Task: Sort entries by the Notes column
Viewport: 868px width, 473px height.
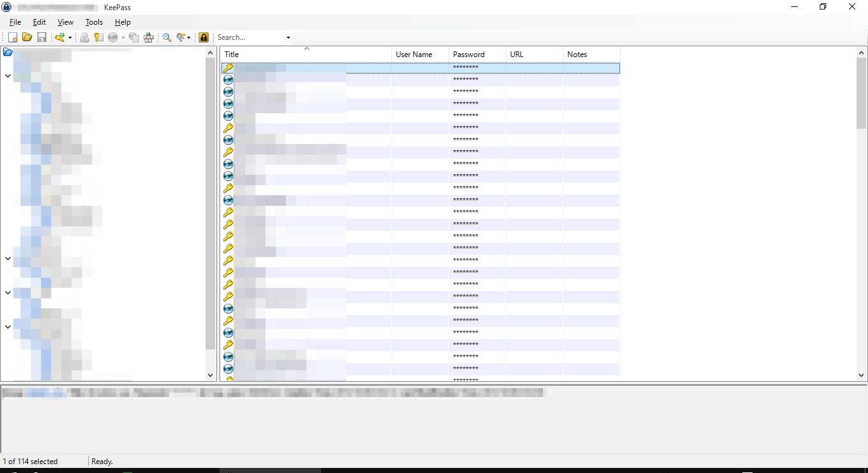Action: click(x=591, y=54)
